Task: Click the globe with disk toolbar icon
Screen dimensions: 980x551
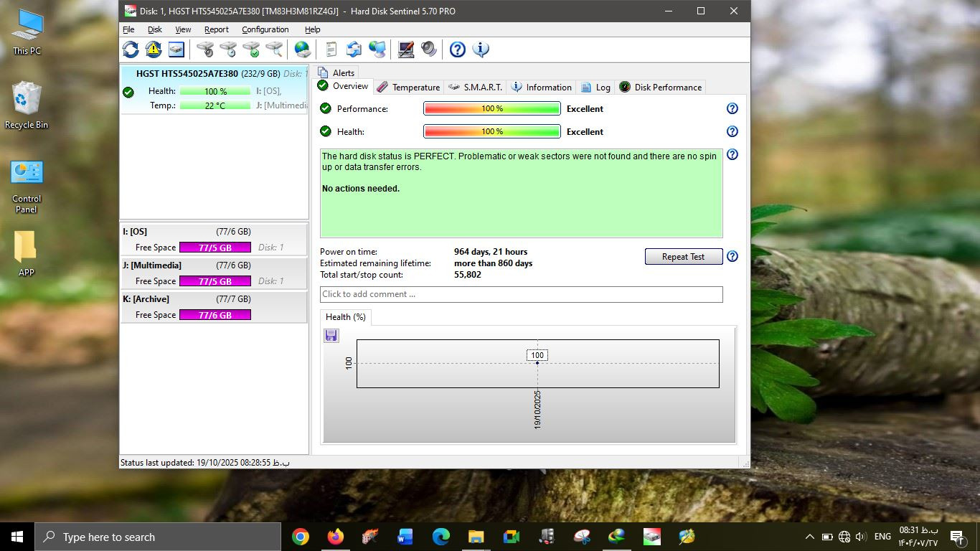Action: click(x=303, y=50)
